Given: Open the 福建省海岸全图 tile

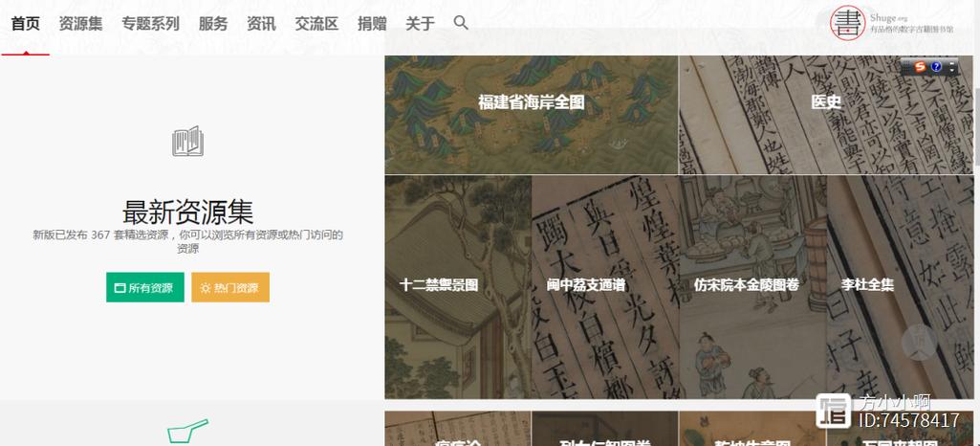Looking at the screenshot, I should tap(532, 115).
